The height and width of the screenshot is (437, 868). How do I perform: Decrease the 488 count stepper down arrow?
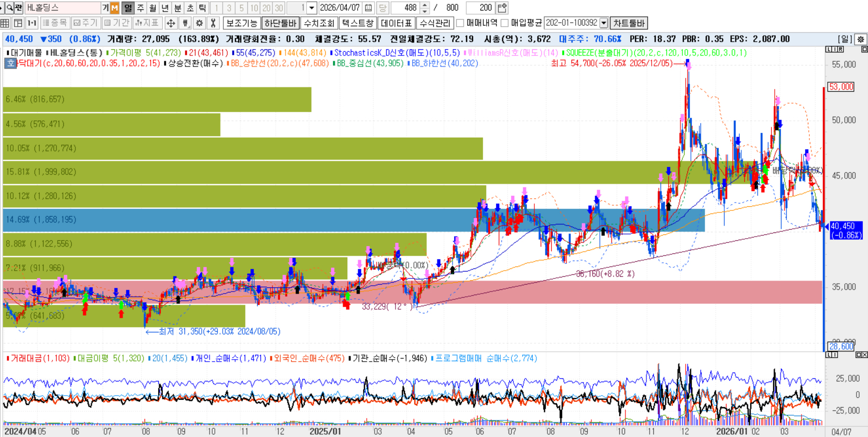coord(425,11)
